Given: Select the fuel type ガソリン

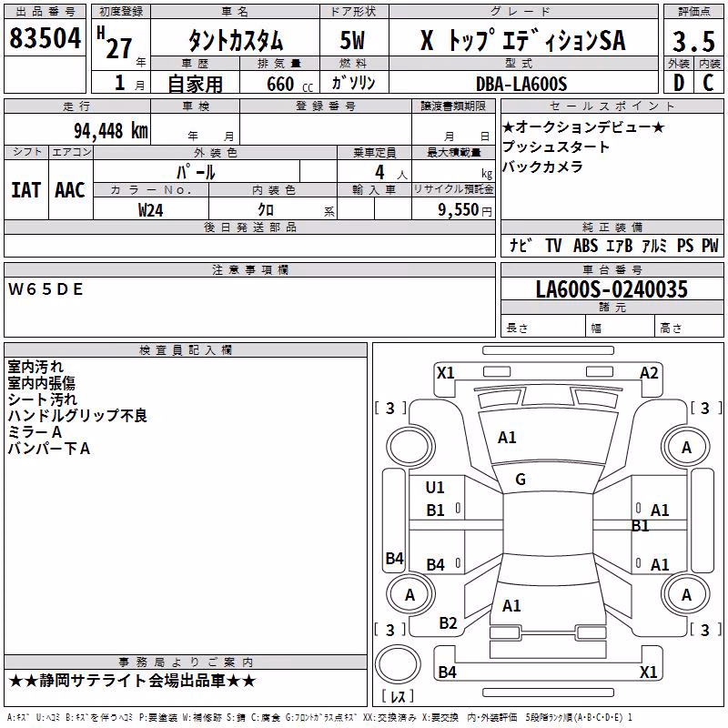Looking at the screenshot, I should click(353, 83).
